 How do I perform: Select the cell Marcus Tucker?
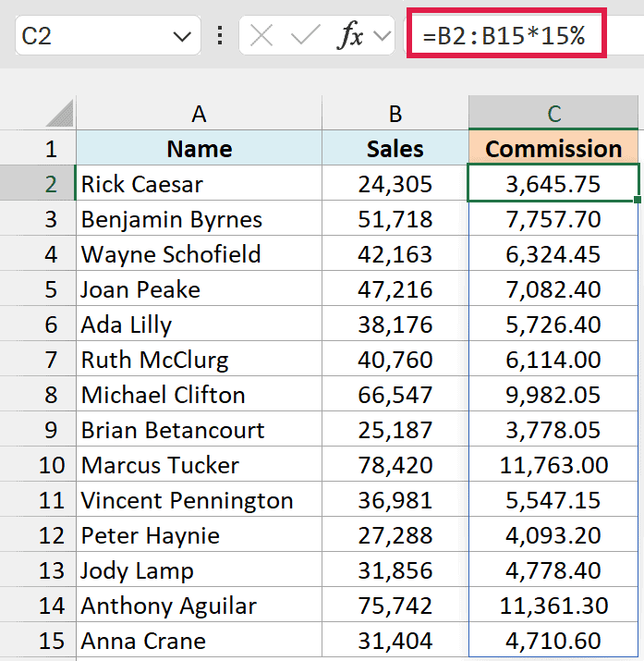tap(199, 464)
